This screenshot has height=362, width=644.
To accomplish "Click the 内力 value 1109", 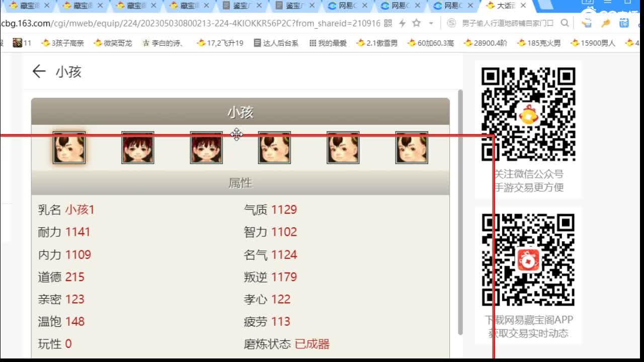I will [x=78, y=254].
